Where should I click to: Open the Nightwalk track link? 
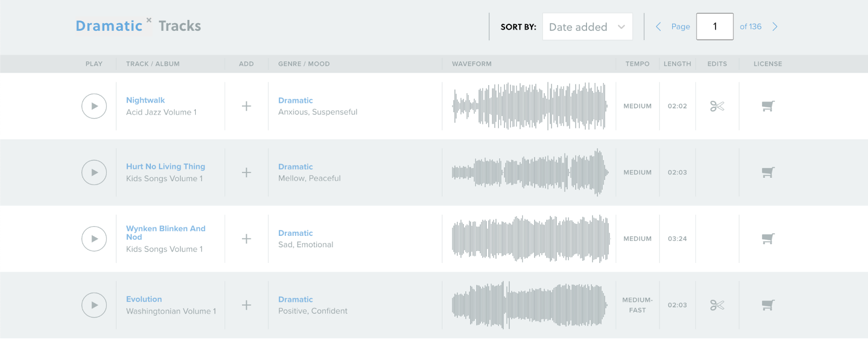145,100
